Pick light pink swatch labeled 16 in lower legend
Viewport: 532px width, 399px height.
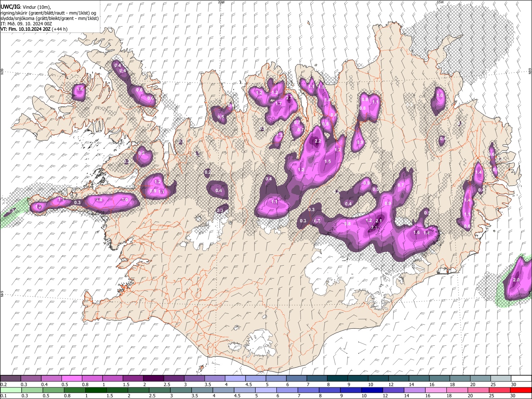(436, 390)
